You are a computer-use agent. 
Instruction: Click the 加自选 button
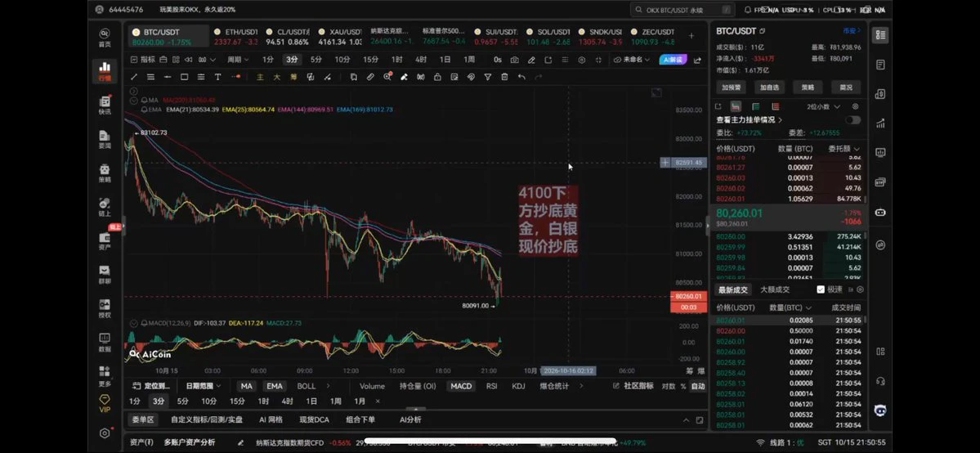pos(769,87)
